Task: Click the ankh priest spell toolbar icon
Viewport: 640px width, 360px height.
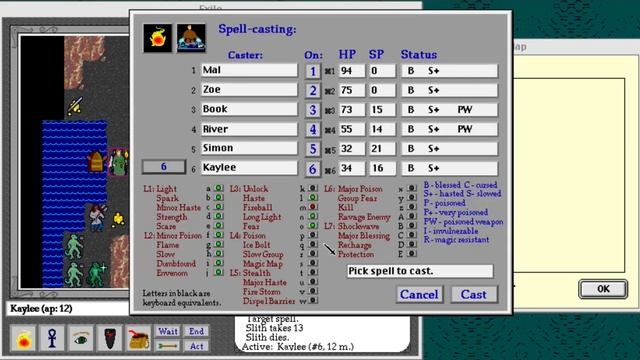Action: coord(52,338)
